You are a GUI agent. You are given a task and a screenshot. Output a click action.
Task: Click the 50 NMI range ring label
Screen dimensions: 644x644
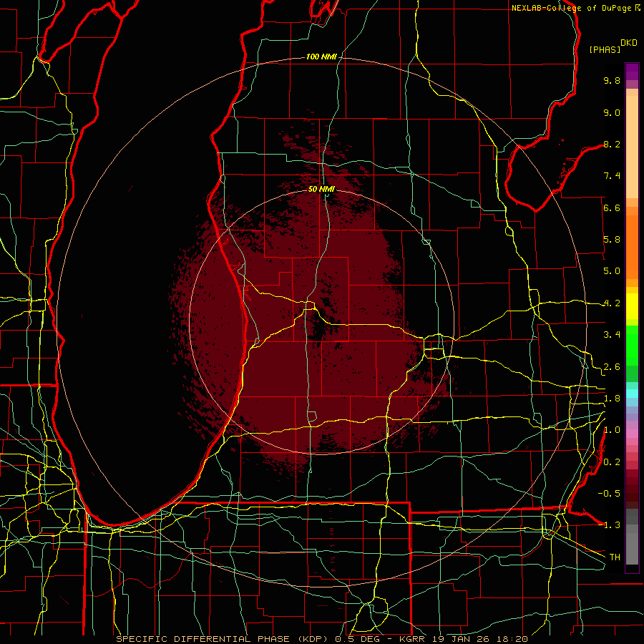coord(321,189)
